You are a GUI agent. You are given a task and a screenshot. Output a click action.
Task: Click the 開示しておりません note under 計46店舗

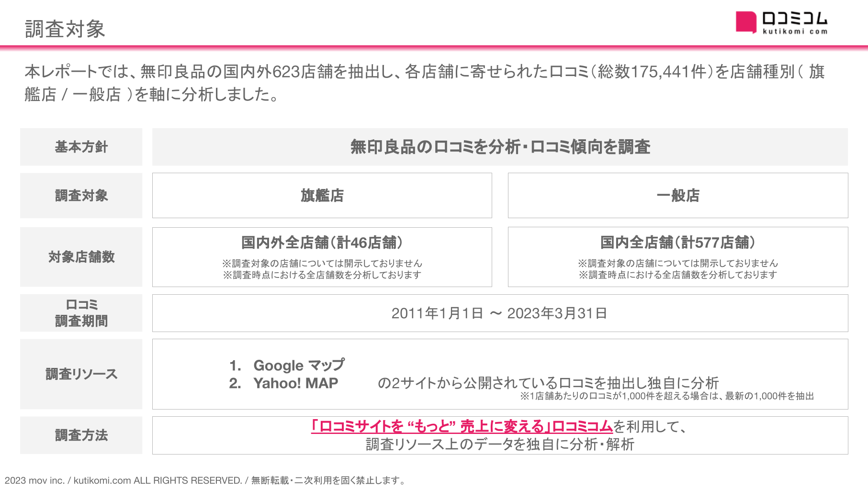pyautogui.click(x=322, y=263)
